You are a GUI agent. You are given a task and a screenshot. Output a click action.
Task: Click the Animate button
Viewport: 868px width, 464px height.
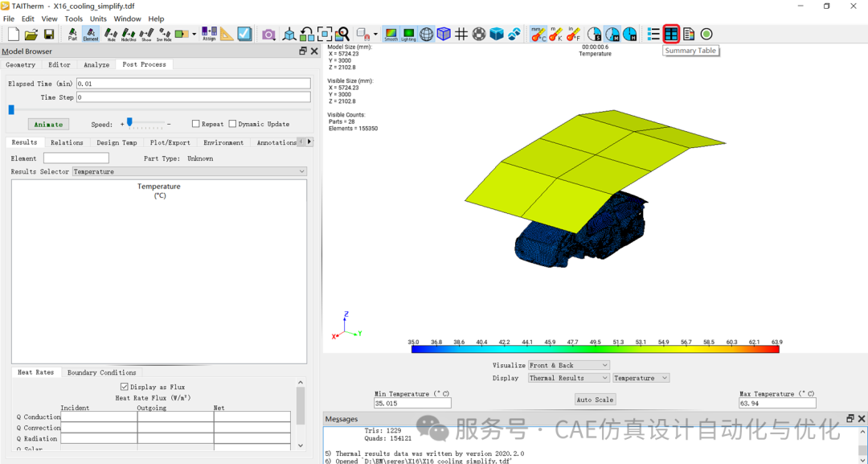pyautogui.click(x=49, y=125)
